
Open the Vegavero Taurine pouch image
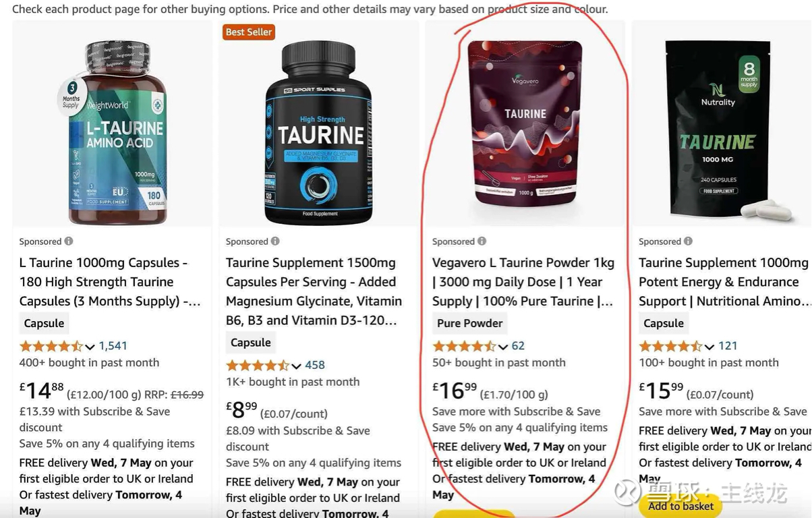(525, 123)
